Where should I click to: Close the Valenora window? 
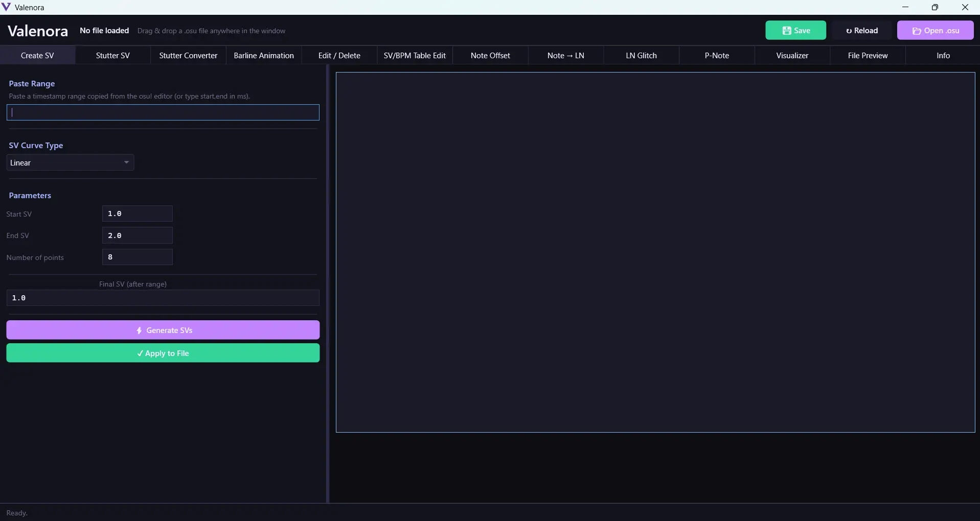pyautogui.click(x=965, y=7)
